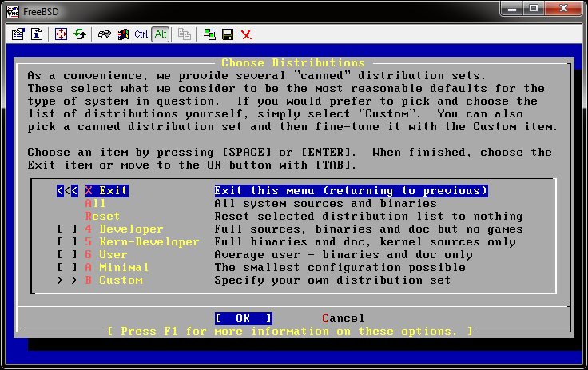The height and width of the screenshot is (370, 588).
Task: Check the Developer distribution box
Action: point(67,229)
